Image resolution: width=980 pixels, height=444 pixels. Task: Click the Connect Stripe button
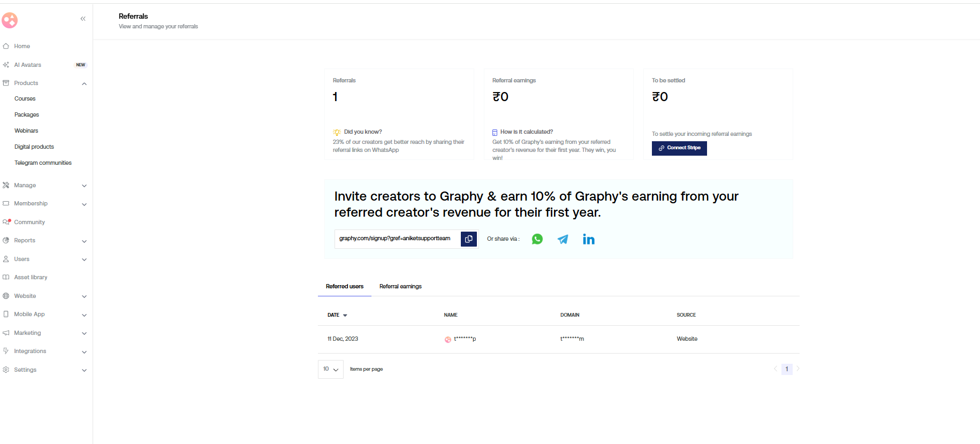(x=679, y=148)
